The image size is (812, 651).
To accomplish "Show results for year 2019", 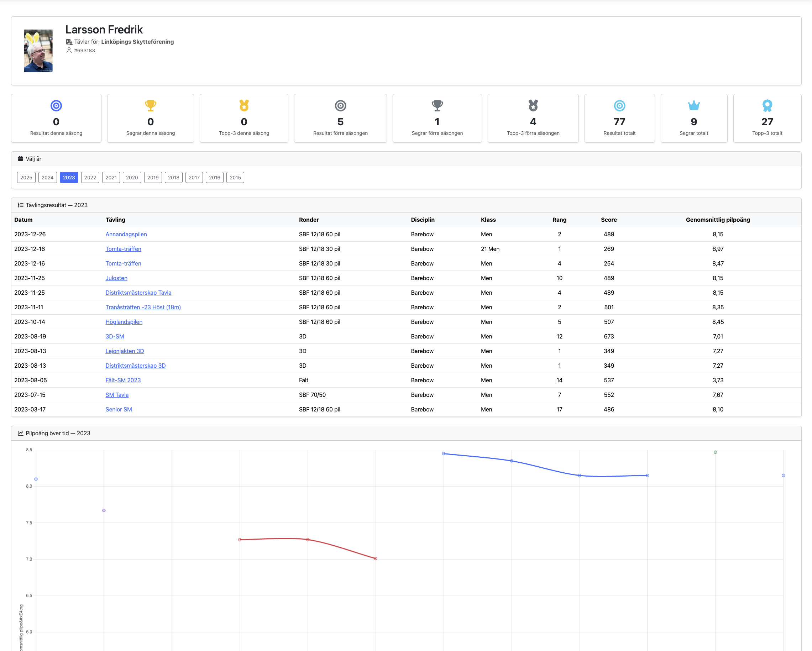I will coord(153,178).
